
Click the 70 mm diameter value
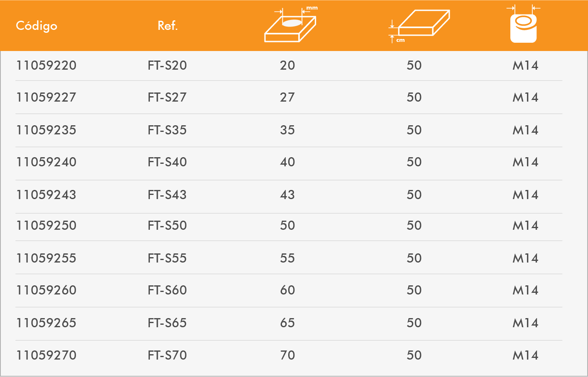click(287, 355)
